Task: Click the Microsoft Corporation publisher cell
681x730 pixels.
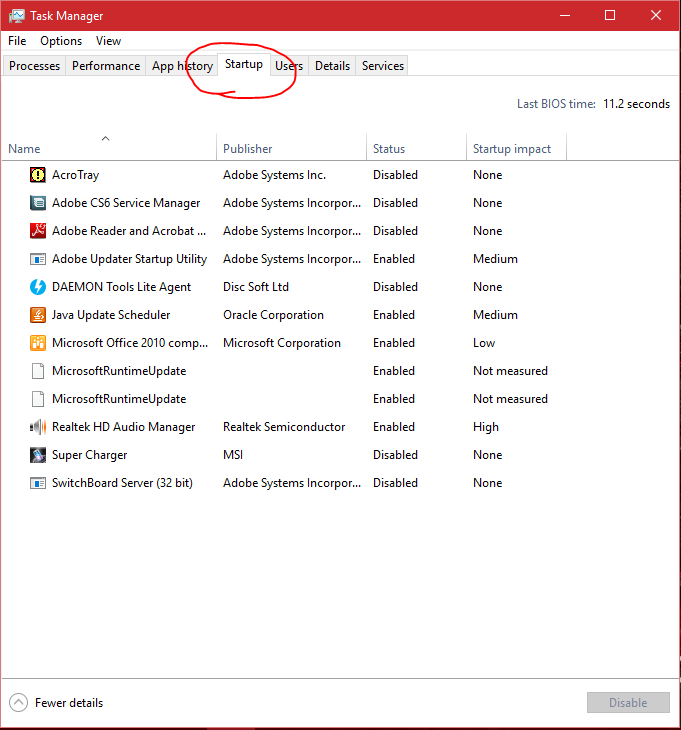Action: (282, 343)
